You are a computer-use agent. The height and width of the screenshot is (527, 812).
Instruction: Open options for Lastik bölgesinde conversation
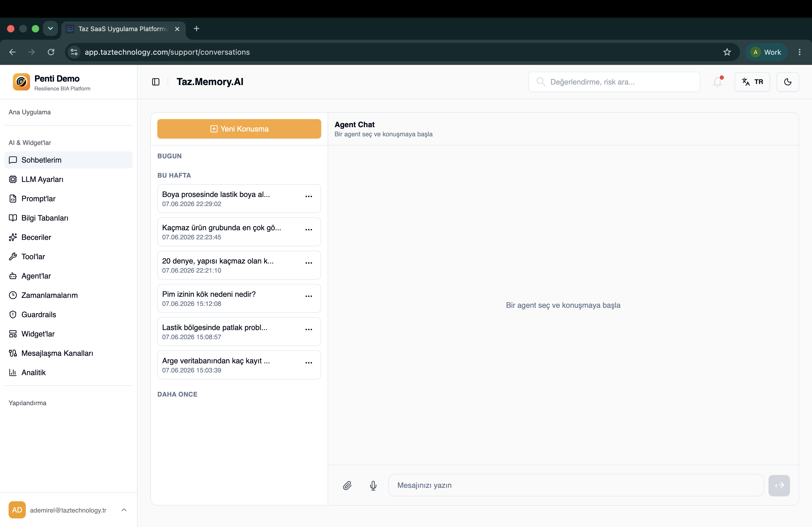point(309,329)
